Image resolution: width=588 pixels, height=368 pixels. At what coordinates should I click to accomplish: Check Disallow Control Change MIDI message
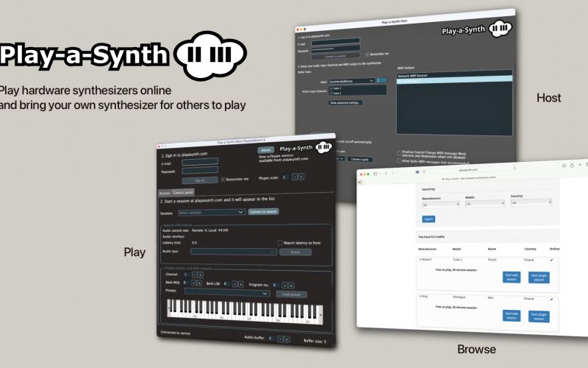tap(399, 152)
